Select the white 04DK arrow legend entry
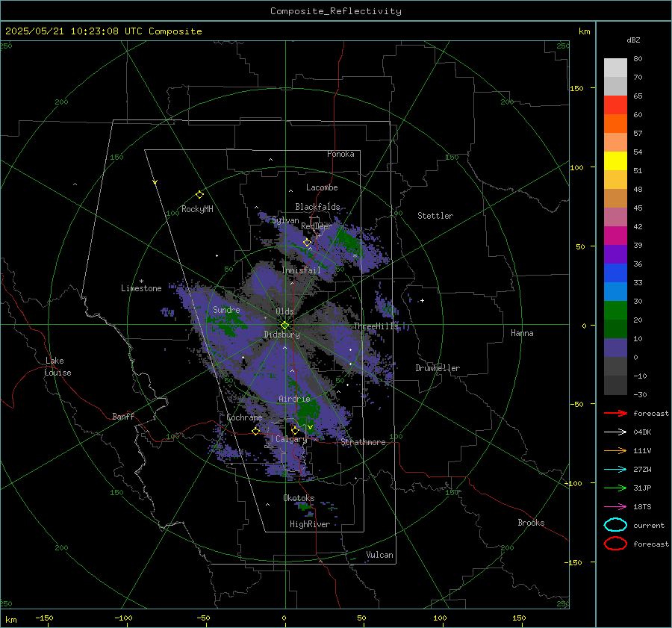 [615, 432]
